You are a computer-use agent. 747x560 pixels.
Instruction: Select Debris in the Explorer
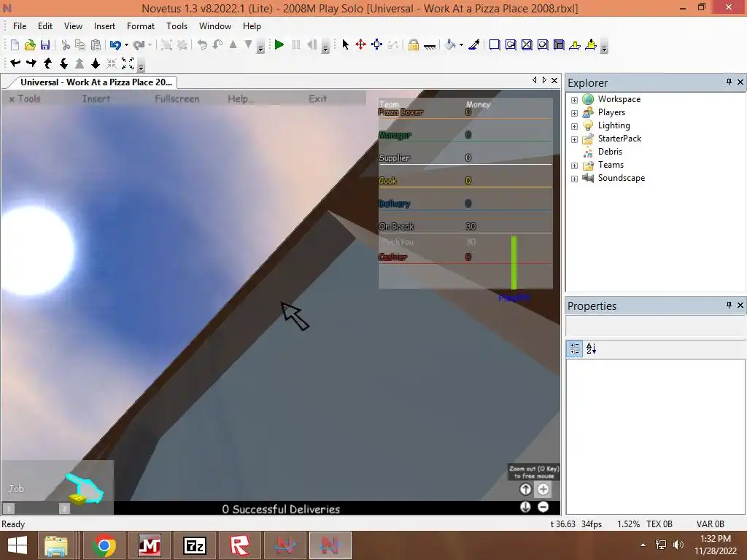(610, 152)
